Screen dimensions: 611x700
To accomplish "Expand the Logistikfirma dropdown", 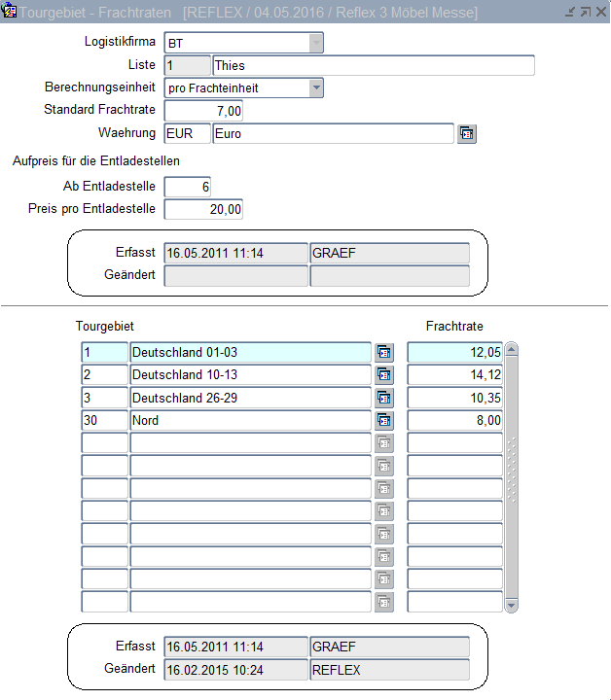I will tap(315, 43).
